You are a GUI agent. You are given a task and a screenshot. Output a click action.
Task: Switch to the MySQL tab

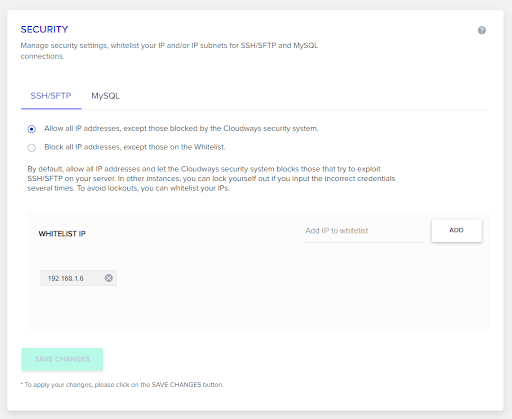pos(105,96)
